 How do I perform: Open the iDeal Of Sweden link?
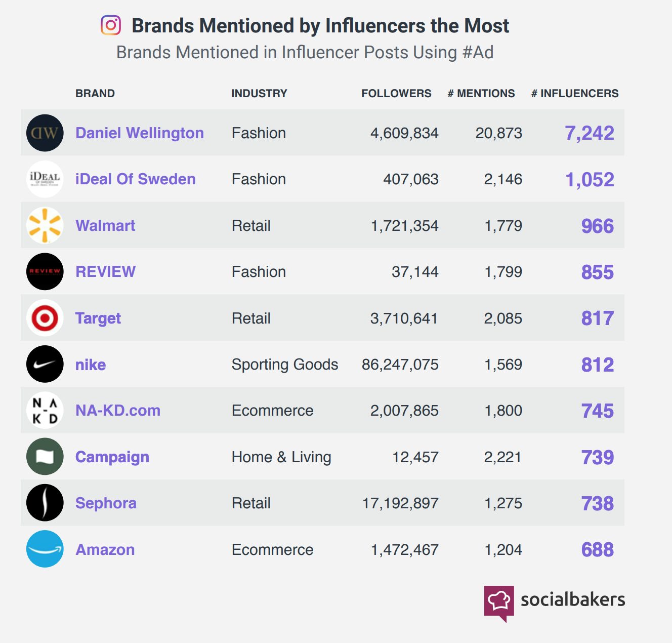pyautogui.click(x=135, y=179)
